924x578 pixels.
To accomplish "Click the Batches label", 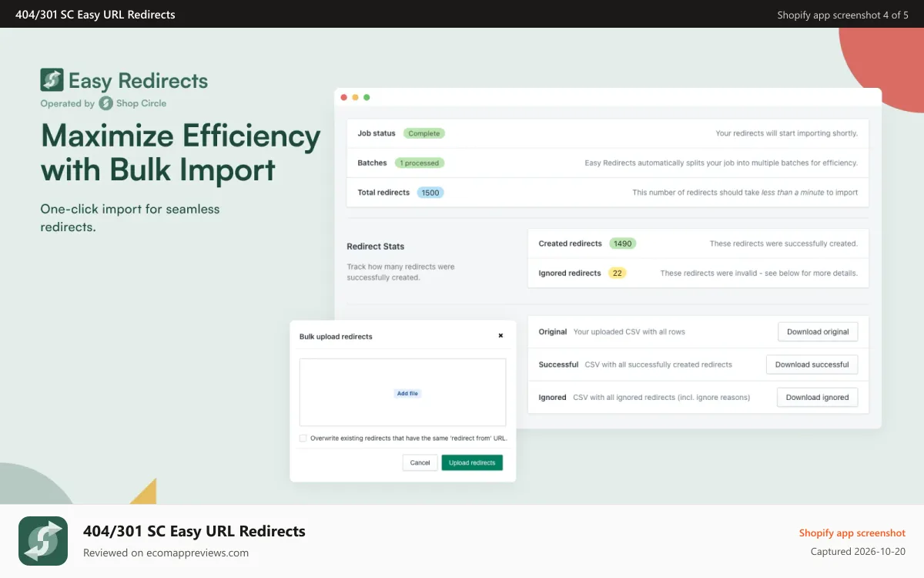I will (x=372, y=163).
